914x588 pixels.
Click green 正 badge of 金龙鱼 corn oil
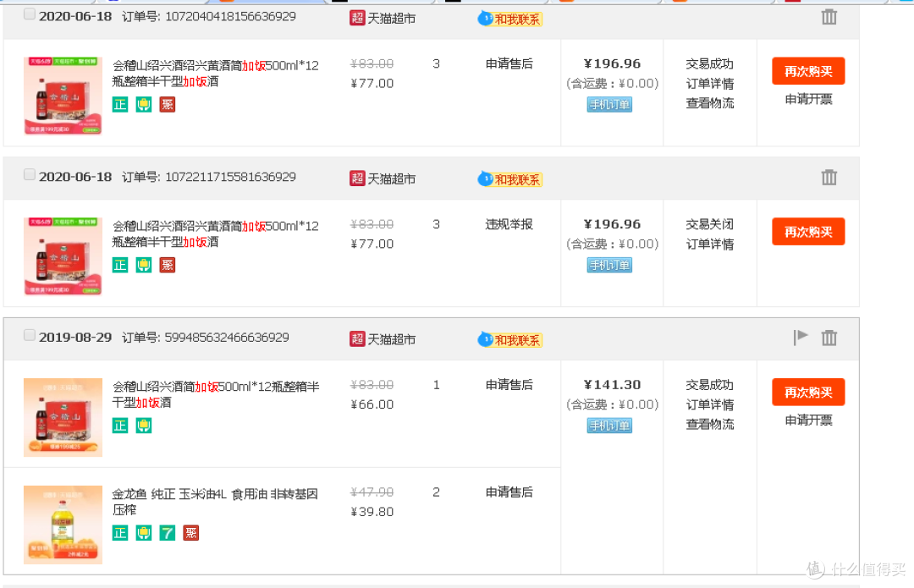coord(120,533)
